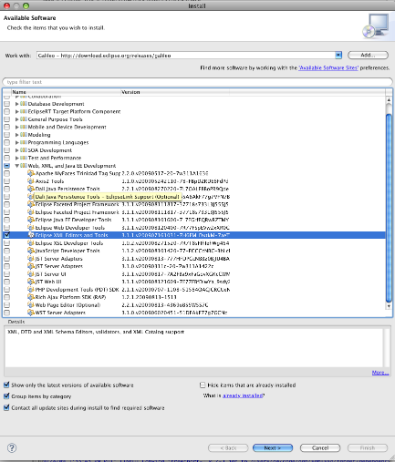Expand the Mobile and Device Development category
The height and width of the screenshot is (462, 395).
(x=17, y=127)
